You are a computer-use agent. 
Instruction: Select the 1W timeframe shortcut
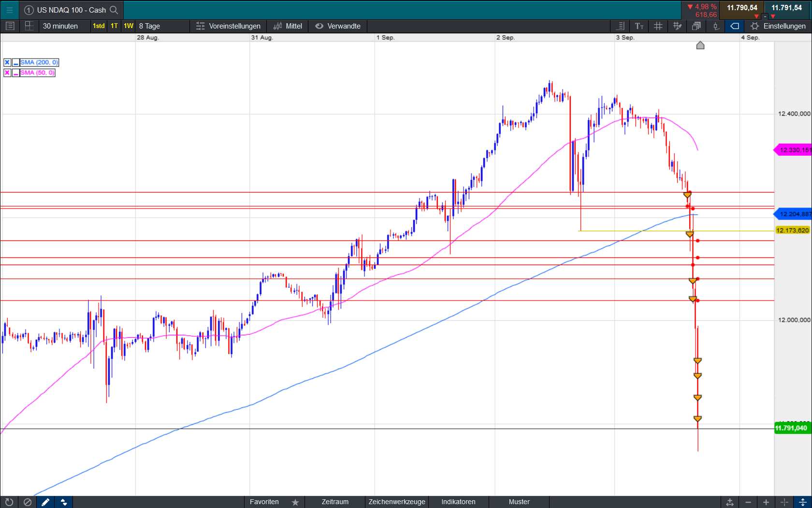[129, 26]
